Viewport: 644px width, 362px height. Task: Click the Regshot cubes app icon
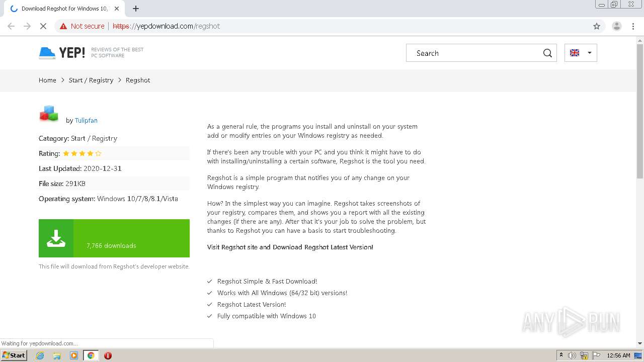[49, 114]
